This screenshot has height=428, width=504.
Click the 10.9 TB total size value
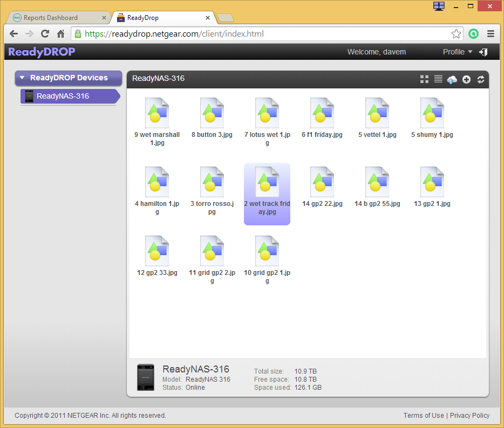pos(305,371)
